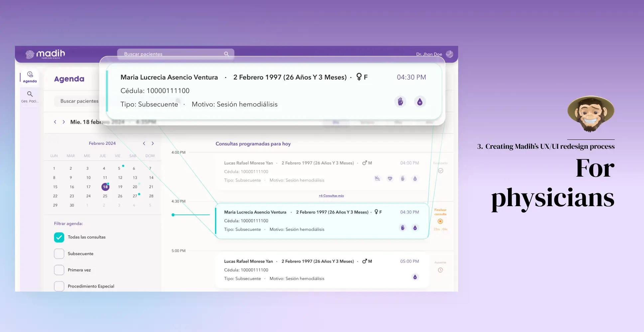This screenshot has width=644, height=332.
Task: Open the 05:00 PM Lucas Rafael Morese Yan appointment
Action: [x=322, y=270]
